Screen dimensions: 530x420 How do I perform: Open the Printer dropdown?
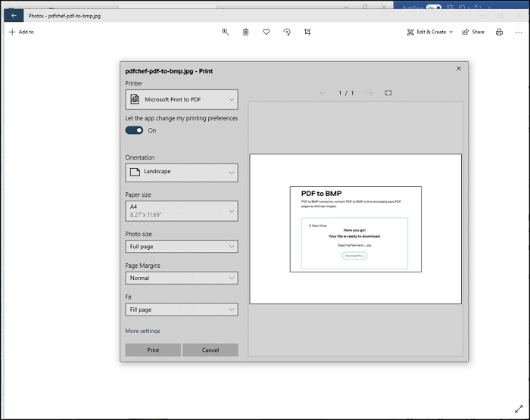(181, 99)
